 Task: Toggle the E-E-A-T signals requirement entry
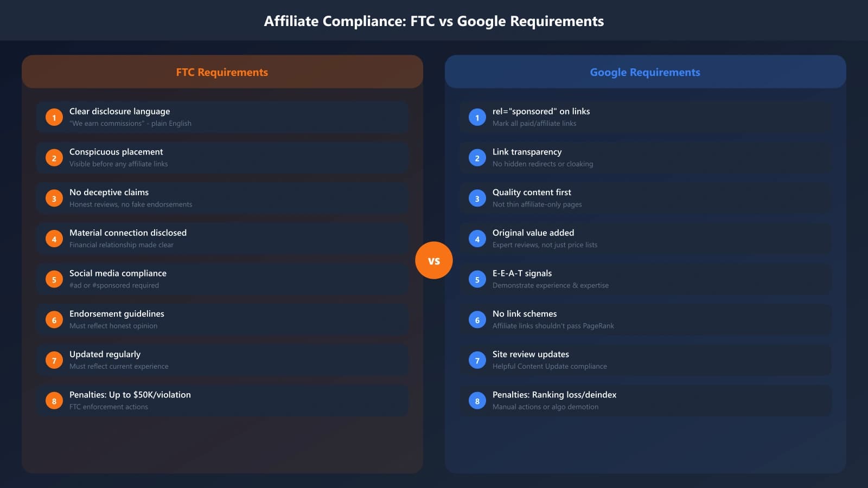pyautogui.click(x=646, y=279)
